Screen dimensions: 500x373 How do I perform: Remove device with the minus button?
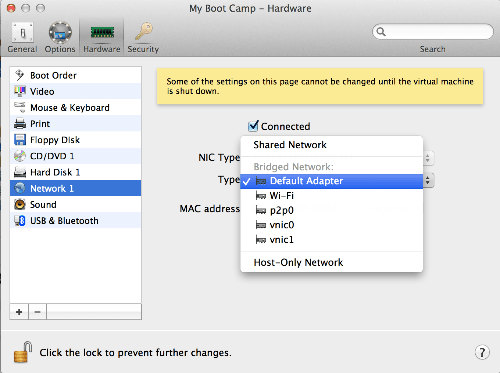(x=37, y=312)
